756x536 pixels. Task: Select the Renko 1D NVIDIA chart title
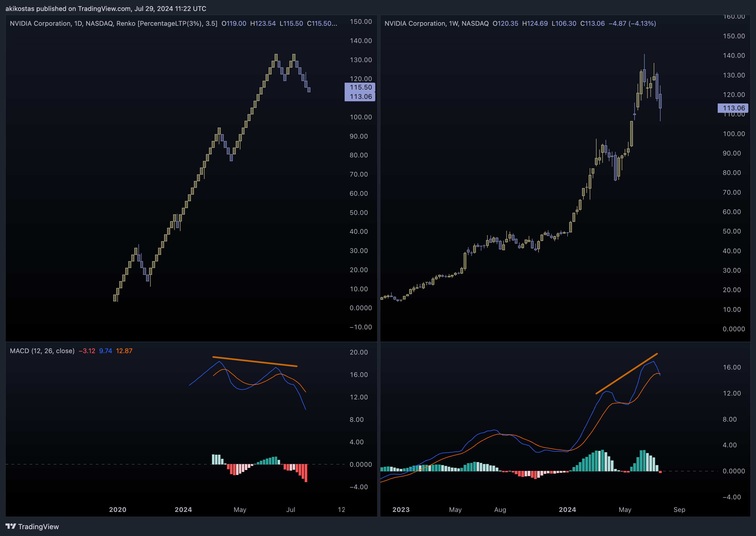coord(114,24)
